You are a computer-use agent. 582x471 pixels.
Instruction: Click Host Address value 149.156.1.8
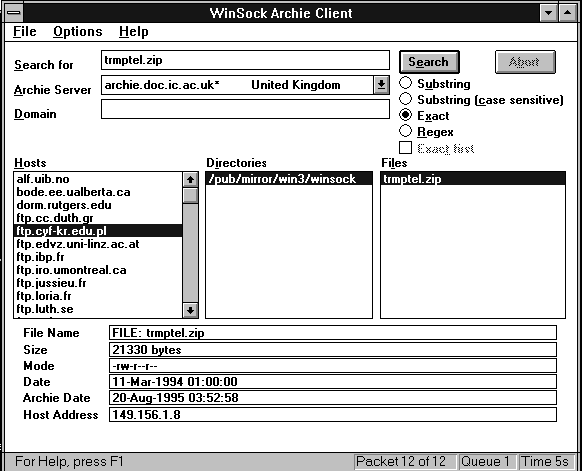point(333,415)
